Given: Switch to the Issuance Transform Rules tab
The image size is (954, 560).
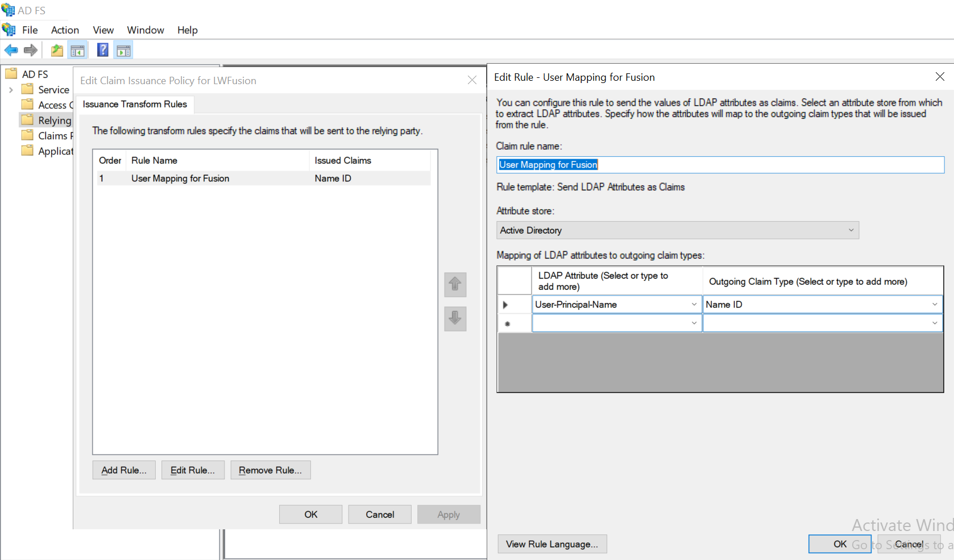Looking at the screenshot, I should [135, 104].
